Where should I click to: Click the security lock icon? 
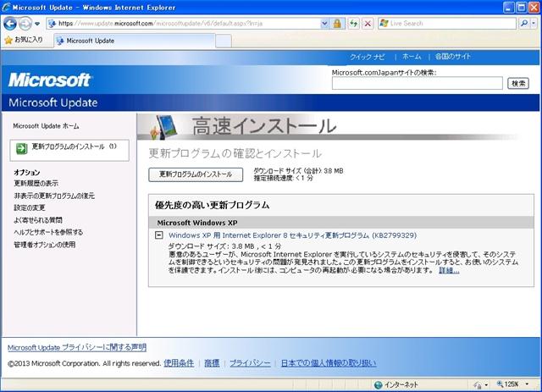[x=337, y=24]
